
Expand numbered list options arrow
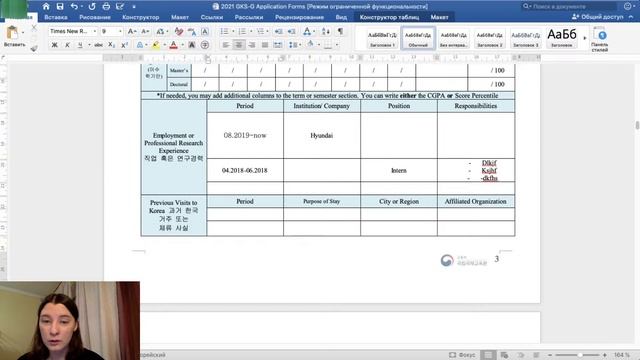click(250, 31)
